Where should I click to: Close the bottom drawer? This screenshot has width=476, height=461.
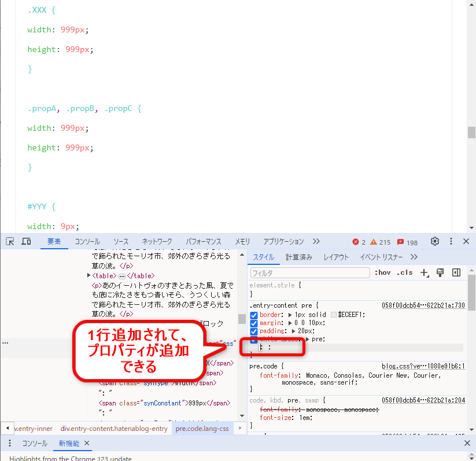point(467,443)
